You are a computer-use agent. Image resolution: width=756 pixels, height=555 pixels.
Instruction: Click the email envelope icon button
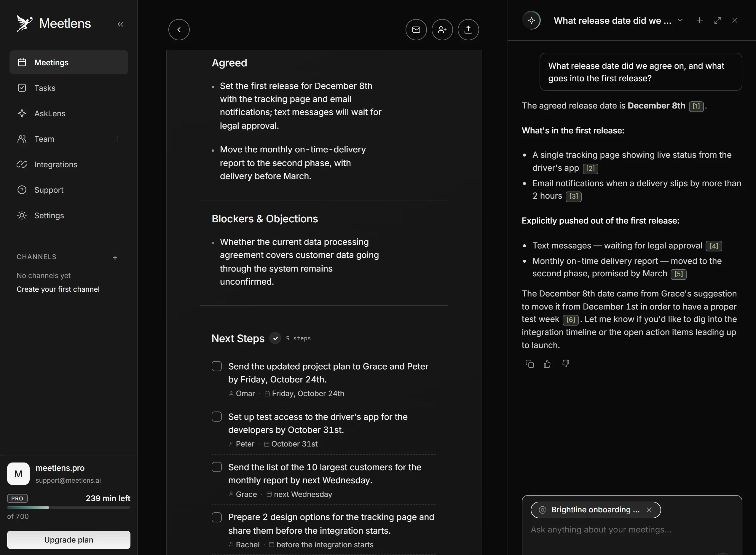pyautogui.click(x=416, y=30)
